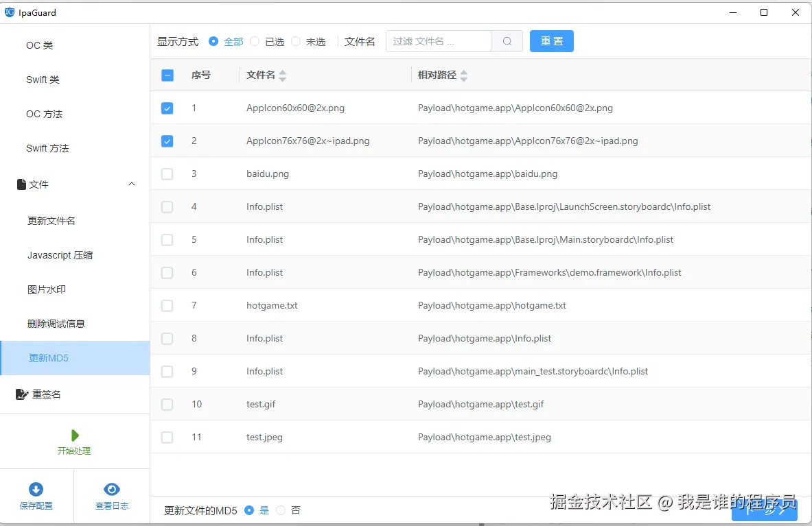The width and height of the screenshot is (812, 526).
Task: Click the green 开始处理 start processing icon
Action: 74,435
